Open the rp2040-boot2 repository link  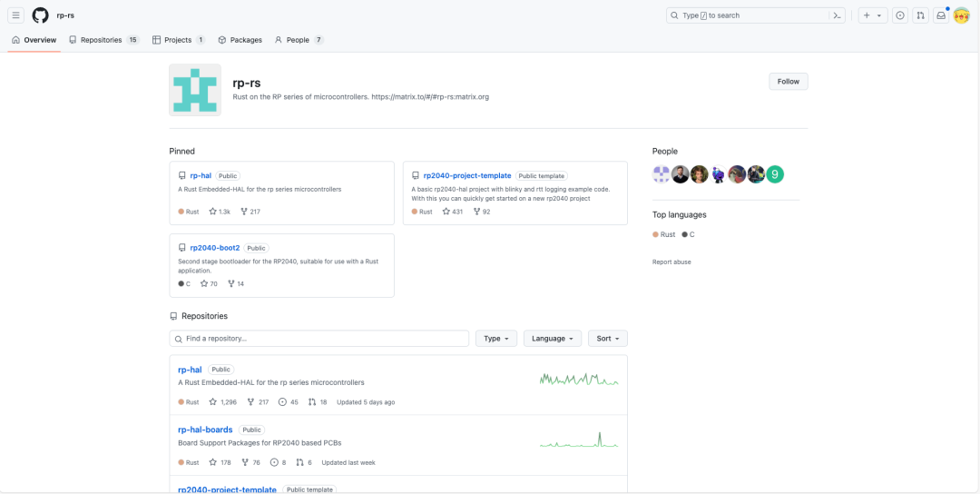[x=215, y=248]
